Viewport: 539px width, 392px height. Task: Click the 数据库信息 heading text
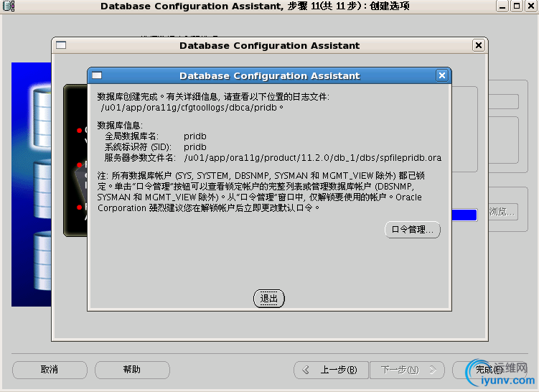(120, 126)
